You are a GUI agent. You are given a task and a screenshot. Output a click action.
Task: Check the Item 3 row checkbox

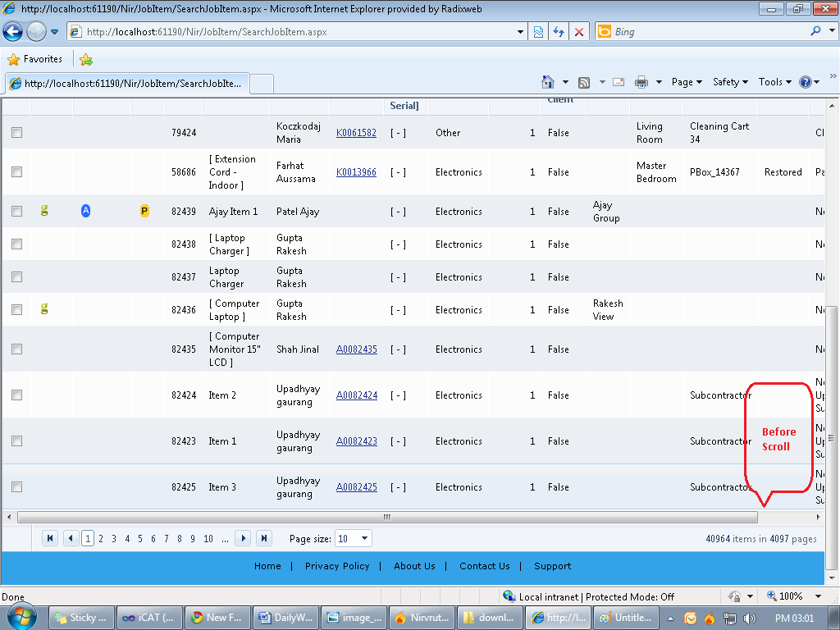17,487
